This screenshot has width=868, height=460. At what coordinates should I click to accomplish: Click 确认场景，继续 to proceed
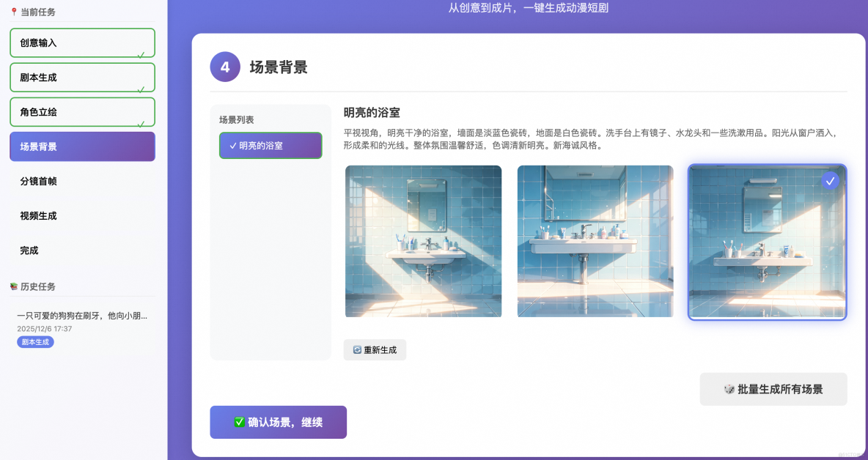(278, 422)
